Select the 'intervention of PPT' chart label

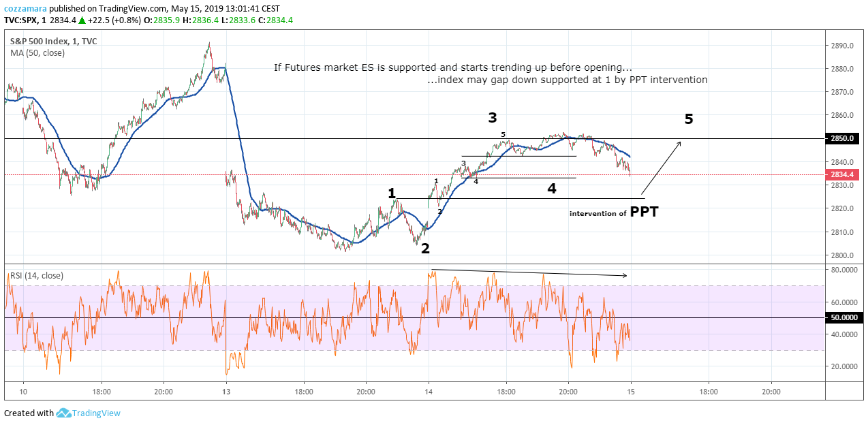point(614,212)
